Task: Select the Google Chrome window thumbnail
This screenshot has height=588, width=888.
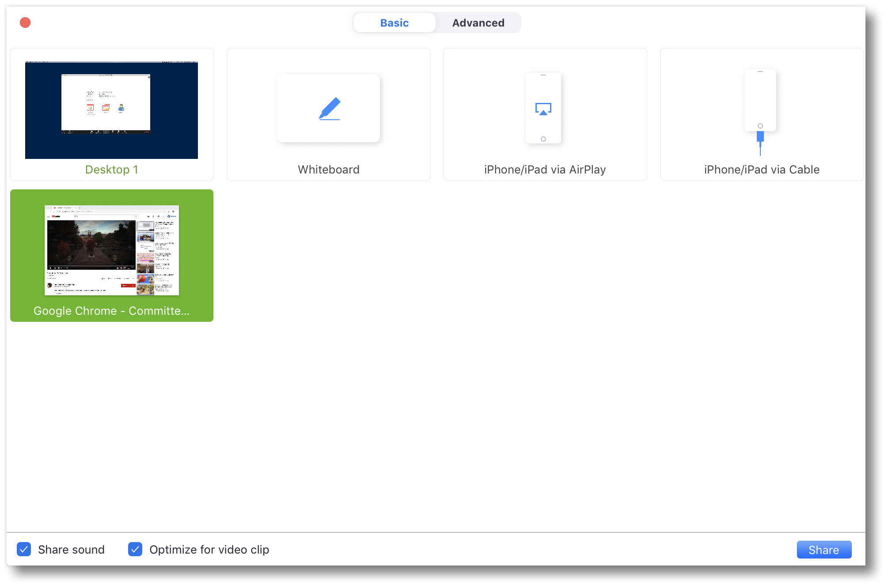Action: [111, 250]
